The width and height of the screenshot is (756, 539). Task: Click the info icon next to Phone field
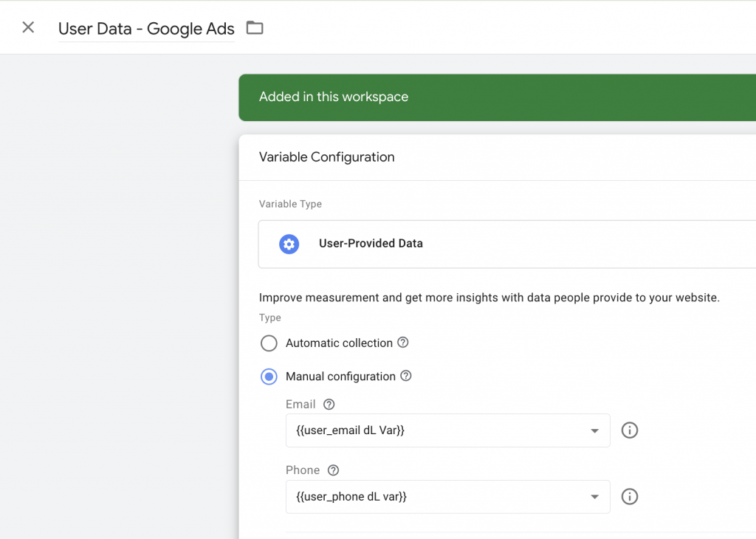coord(629,497)
